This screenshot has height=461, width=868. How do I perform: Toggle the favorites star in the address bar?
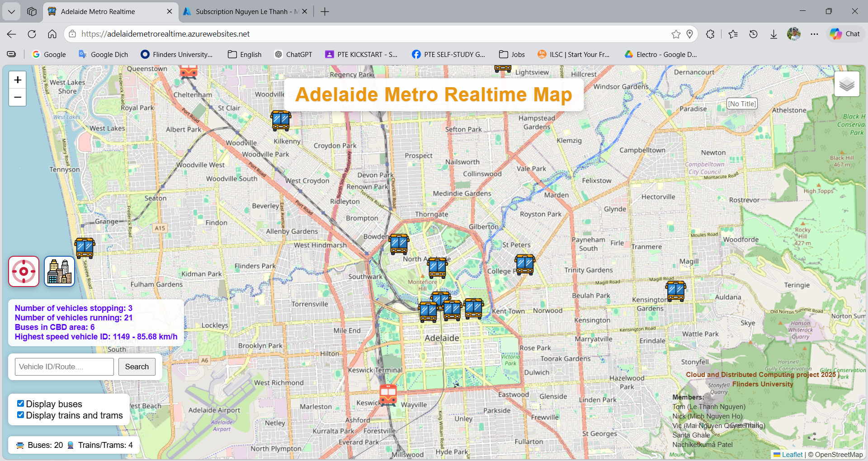[x=676, y=33]
